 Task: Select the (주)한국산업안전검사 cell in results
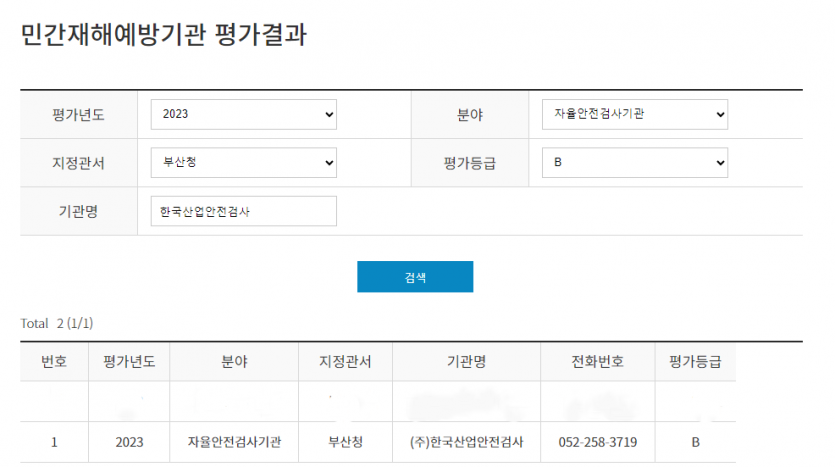pos(466,442)
